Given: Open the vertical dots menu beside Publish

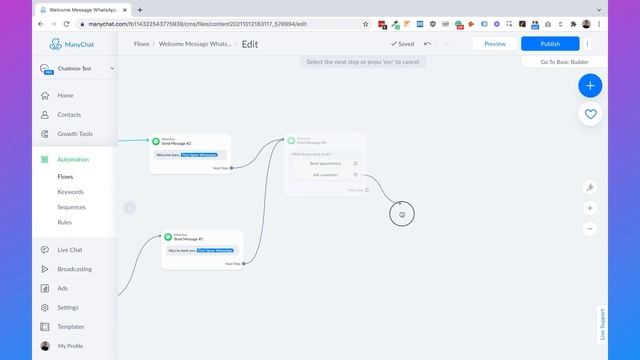Looking at the screenshot, I should (587, 44).
